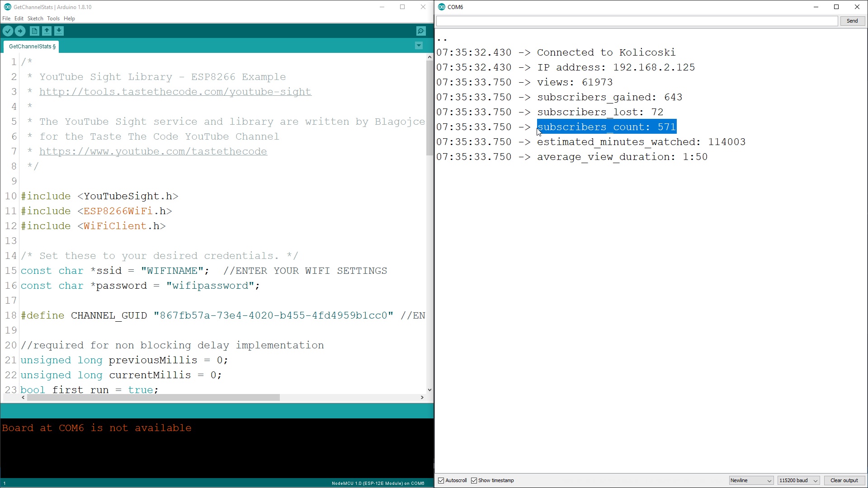Click the Verify sketch checkmark icon
Viewport: 868px width, 488px height.
click(8, 31)
